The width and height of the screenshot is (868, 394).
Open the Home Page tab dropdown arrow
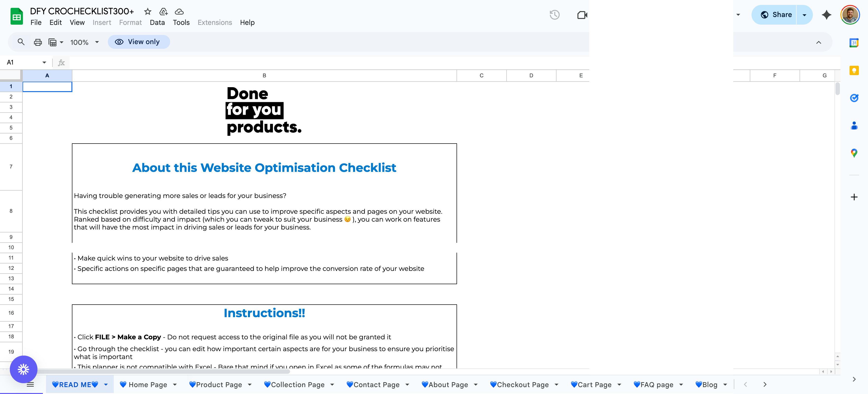[x=175, y=385]
